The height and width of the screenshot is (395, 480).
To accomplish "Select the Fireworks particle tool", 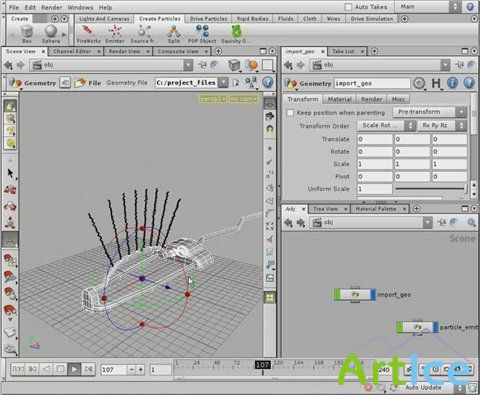I will tap(88, 34).
